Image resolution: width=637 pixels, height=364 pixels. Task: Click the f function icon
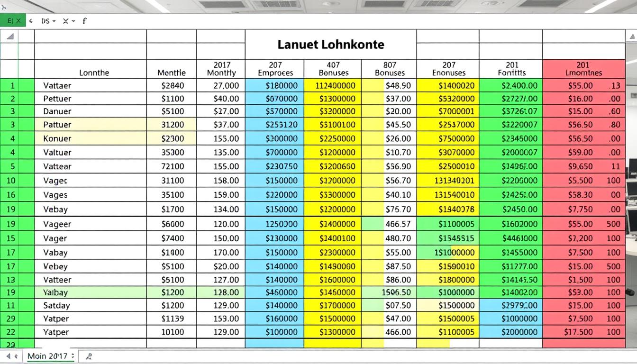[85, 21]
